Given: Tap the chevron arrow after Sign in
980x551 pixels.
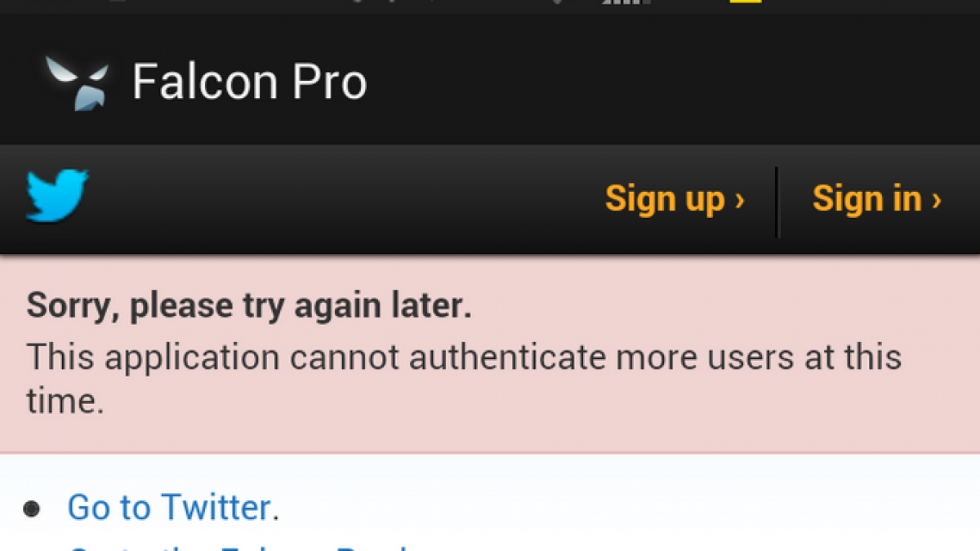Looking at the screenshot, I should tap(936, 200).
